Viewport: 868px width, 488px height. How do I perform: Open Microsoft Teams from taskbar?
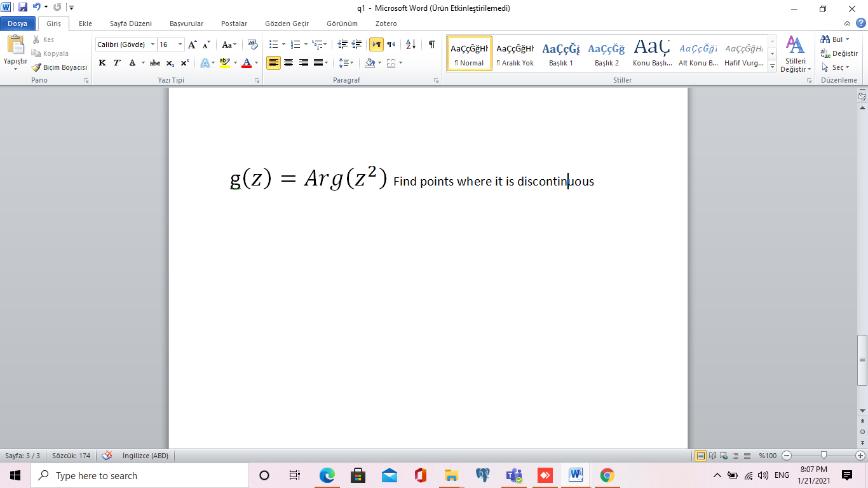[x=513, y=475]
